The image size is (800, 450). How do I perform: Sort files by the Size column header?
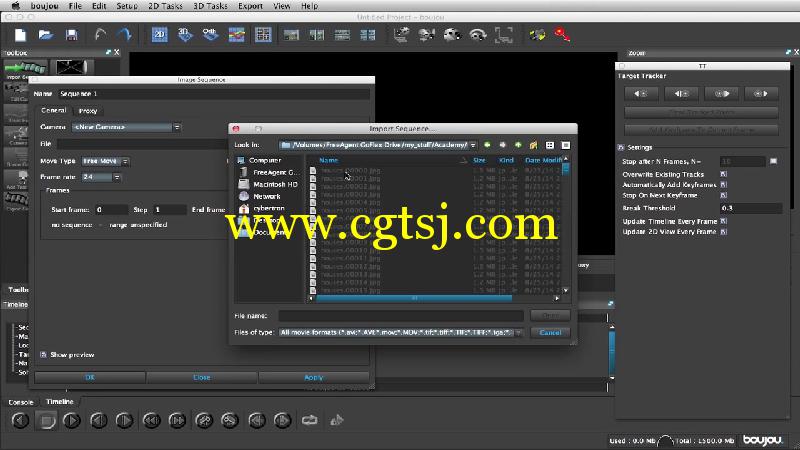tap(479, 160)
